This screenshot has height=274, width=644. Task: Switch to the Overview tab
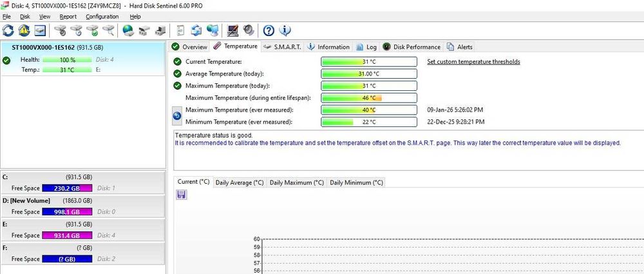[x=189, y=47]
